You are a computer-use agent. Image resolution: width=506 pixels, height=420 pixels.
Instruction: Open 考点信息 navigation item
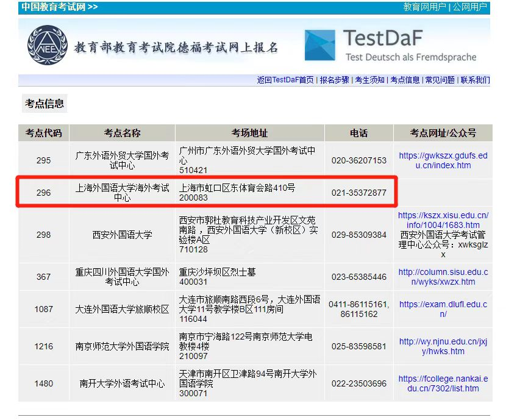[x=405, y=80]
